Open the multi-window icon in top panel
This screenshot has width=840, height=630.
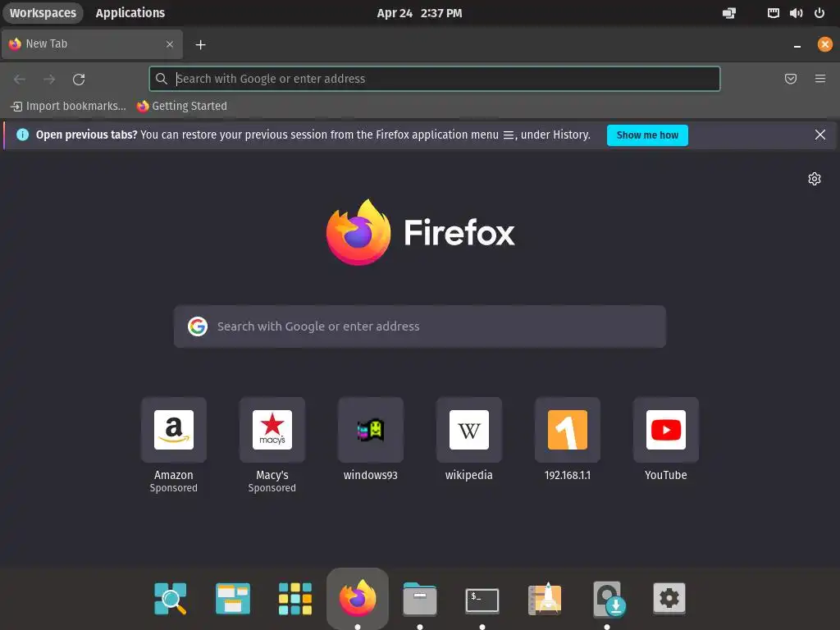click(729, 13)
